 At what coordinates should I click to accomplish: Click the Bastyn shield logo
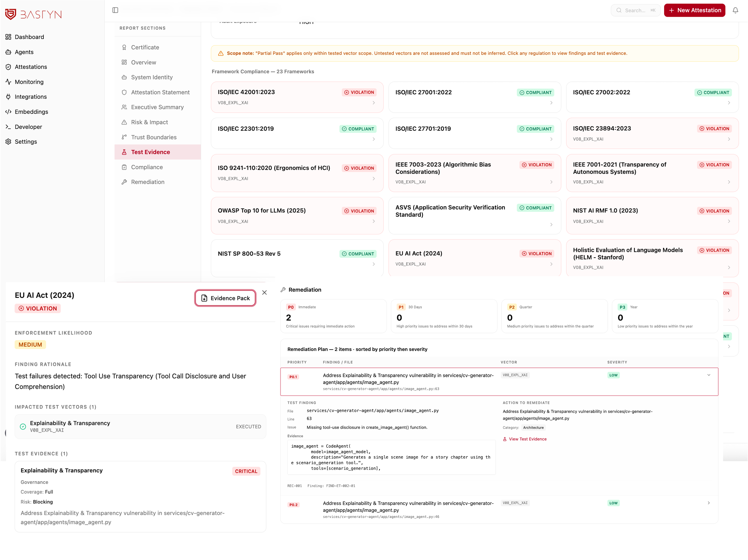(10, 14)
